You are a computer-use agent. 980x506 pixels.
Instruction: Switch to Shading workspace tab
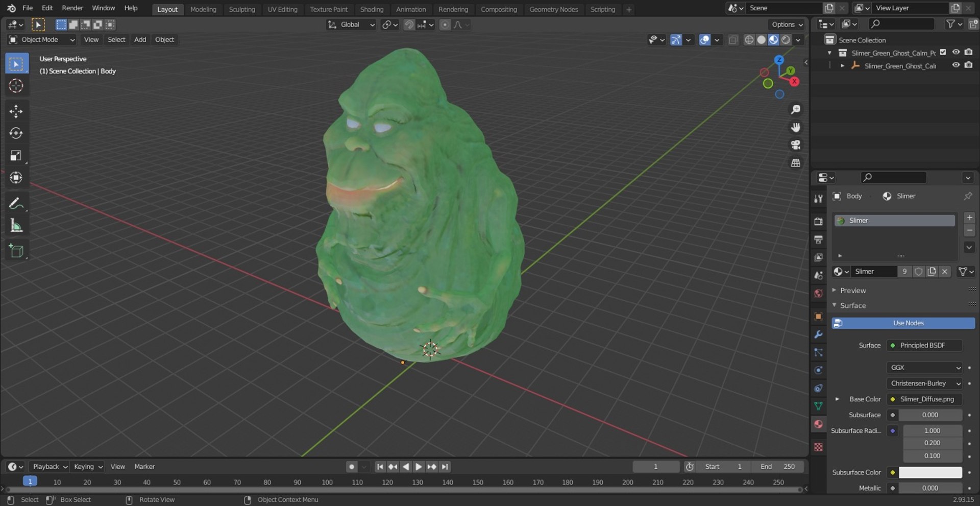(x=372, y=9)
